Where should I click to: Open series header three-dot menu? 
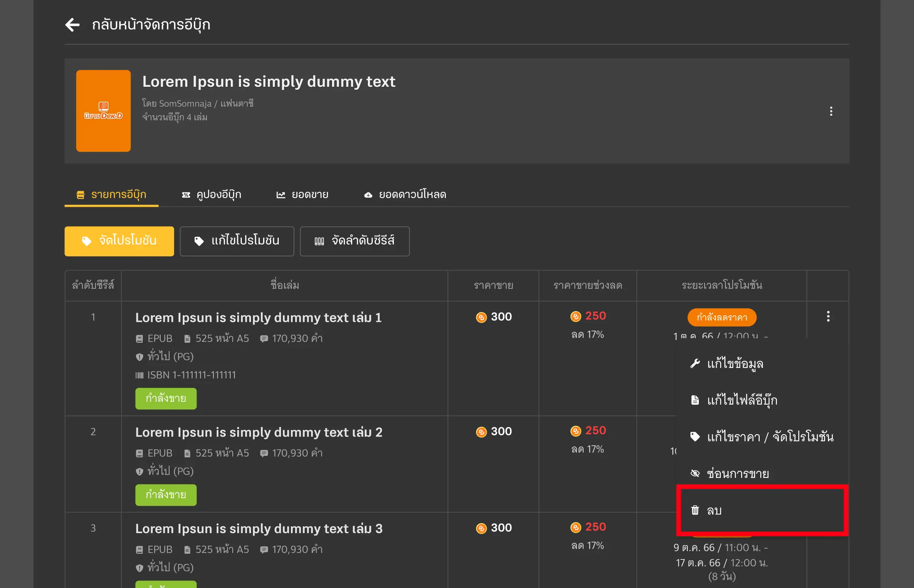click(x=831, y=111)
